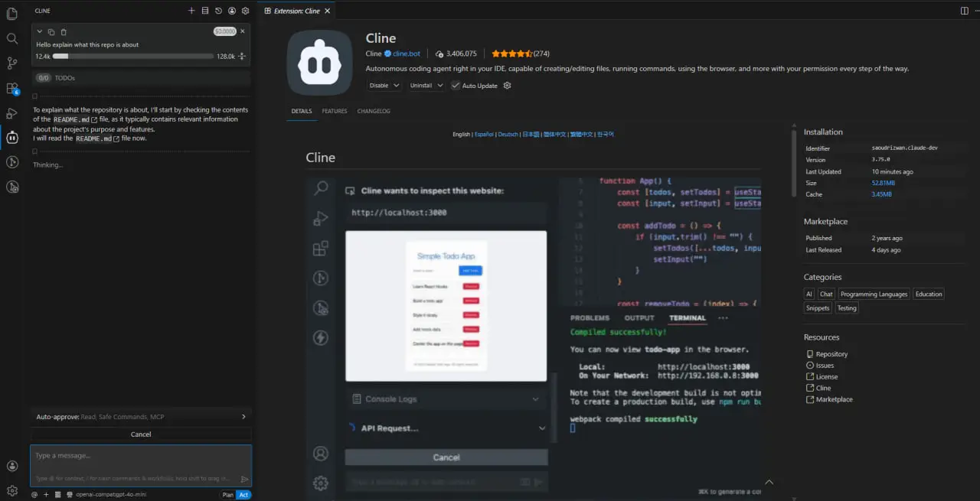This screenshot has width=980, height=501.
Task: Open Cline task history
Action: [218, 11]
